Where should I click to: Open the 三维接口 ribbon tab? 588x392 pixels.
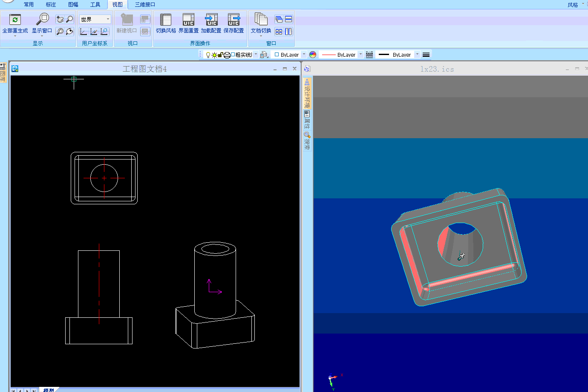tap(145, 4)
